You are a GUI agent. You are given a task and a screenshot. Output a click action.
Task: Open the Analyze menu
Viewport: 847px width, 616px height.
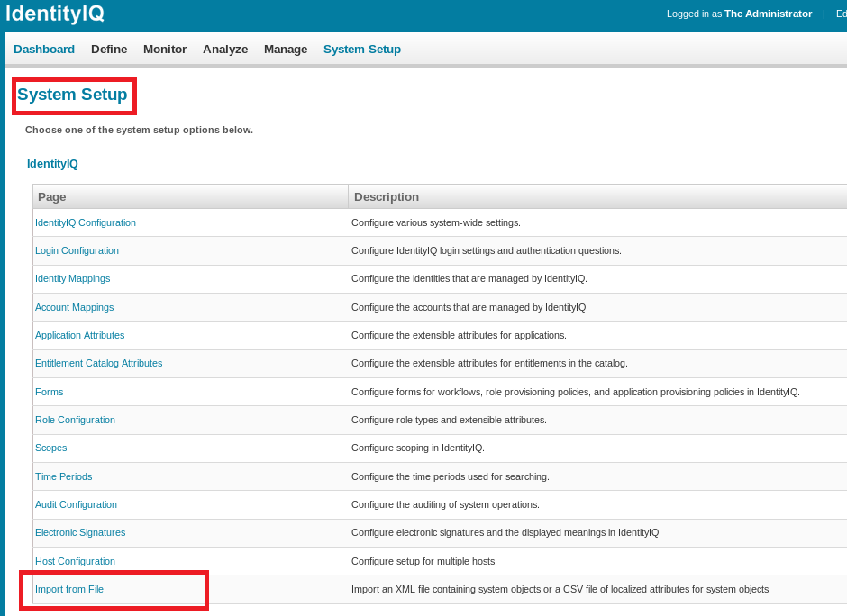(225, 50)
